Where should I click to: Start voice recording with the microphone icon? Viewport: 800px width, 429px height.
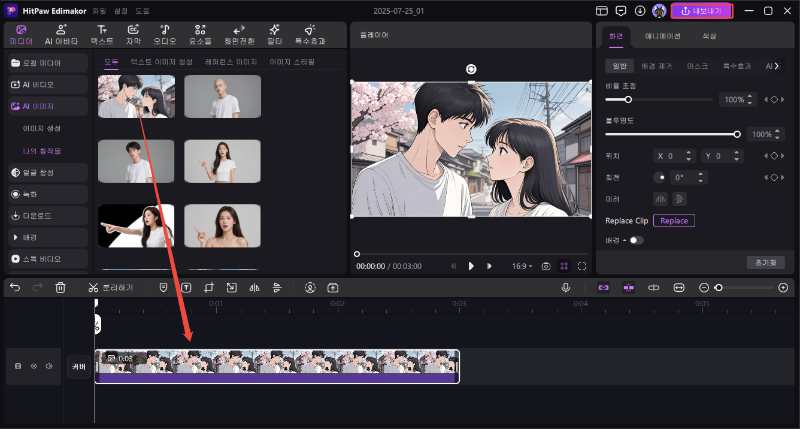565,288
